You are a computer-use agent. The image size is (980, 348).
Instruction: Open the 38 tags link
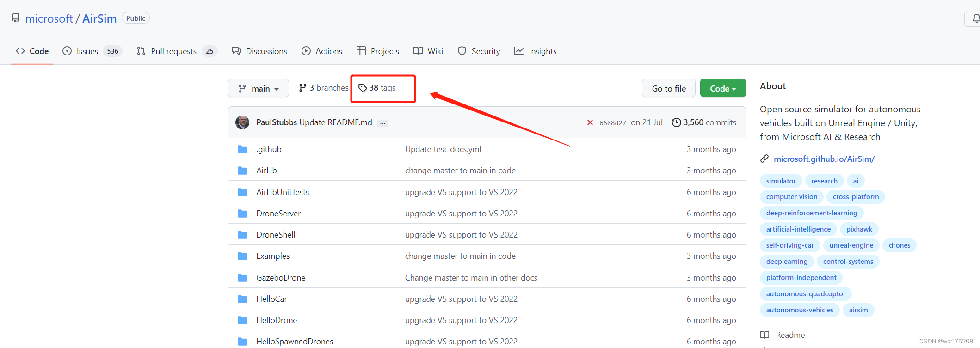tap(377, 88)
